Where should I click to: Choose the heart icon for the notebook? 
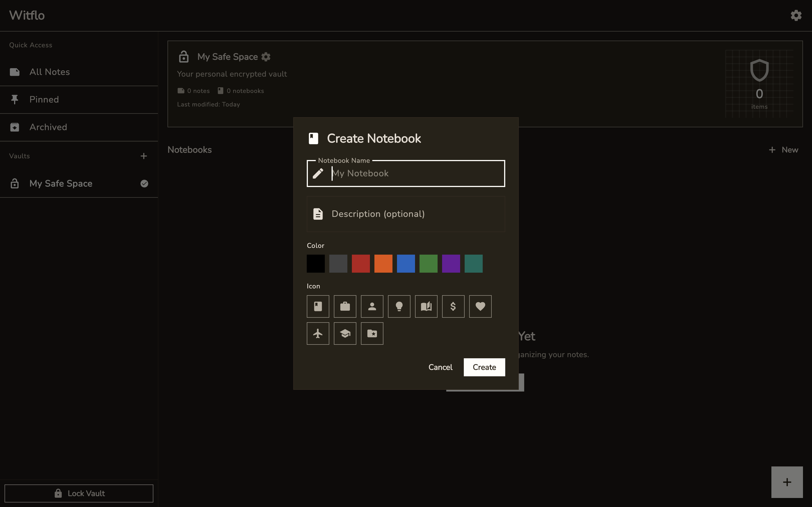click(480, 306)
